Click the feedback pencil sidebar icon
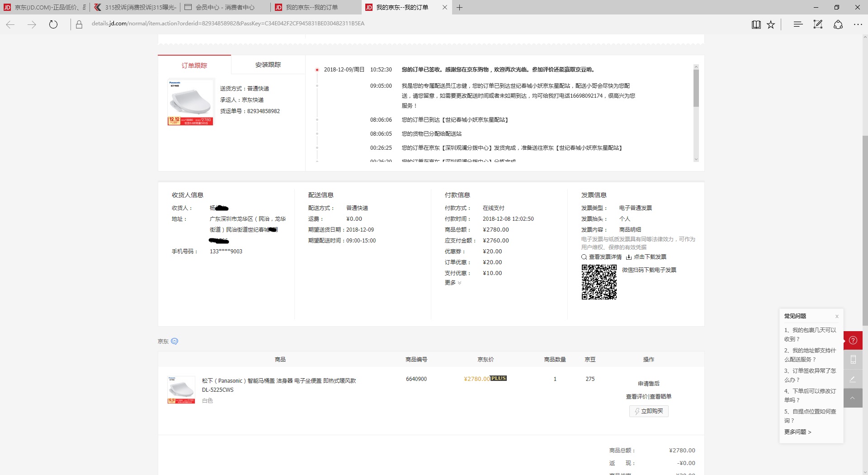Viewport: 868px width, 475px height. tap(853, 379)
